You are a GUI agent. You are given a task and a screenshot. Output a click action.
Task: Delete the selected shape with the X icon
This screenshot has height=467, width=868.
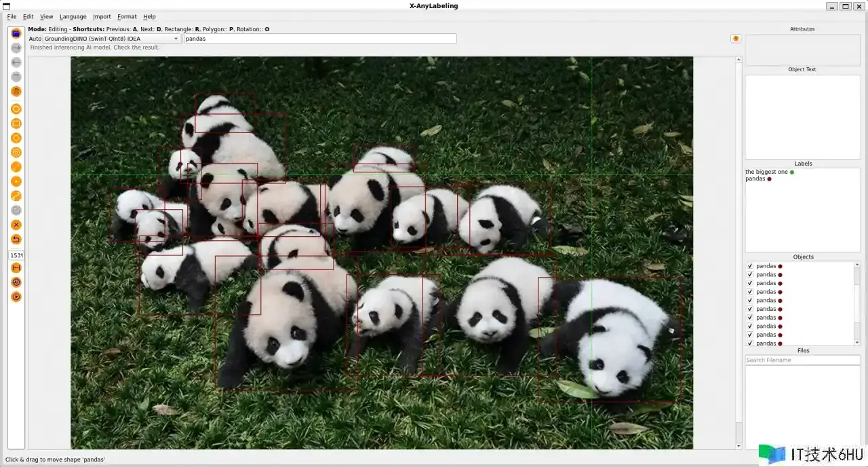pyautogui.click(x=16, y=225)
